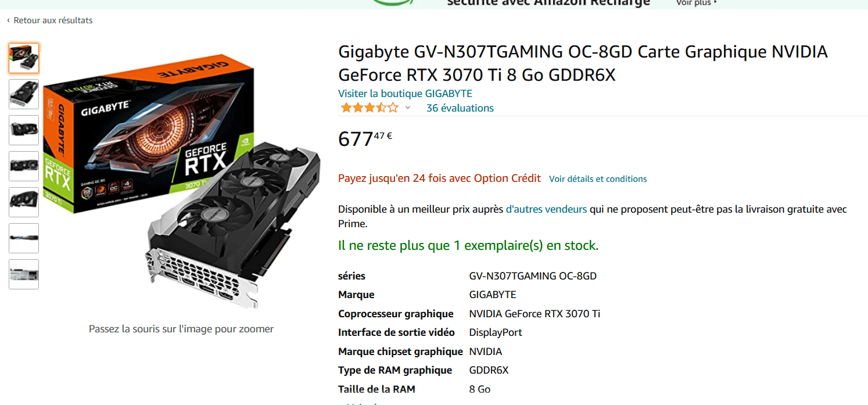
Task: Select the first product thumbnail with box
Action: (x=24, y=58)
